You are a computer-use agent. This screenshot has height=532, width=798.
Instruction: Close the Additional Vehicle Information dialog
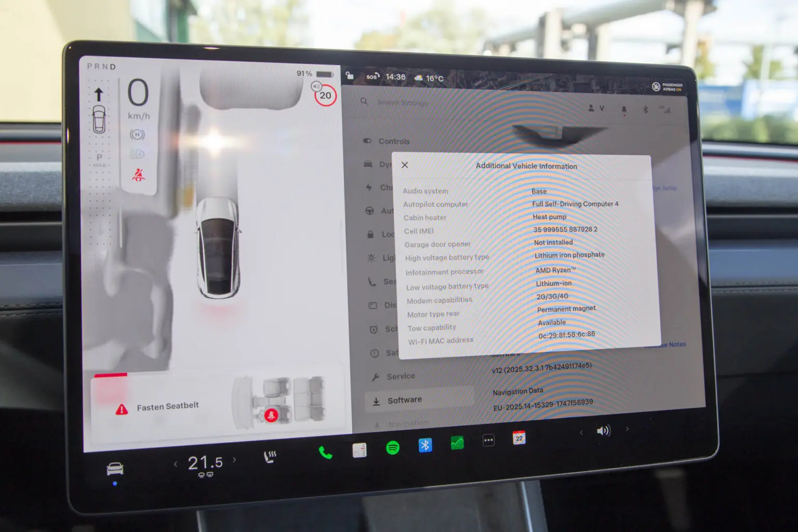(x=405, y=165)
